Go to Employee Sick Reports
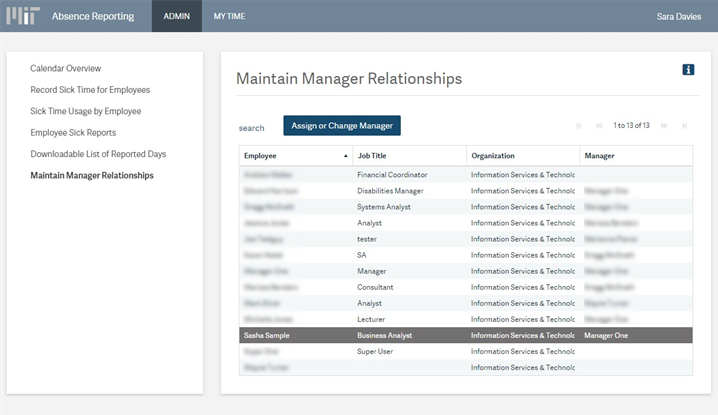The height and width of the screenshot is (415, 718). coord(73,133)
